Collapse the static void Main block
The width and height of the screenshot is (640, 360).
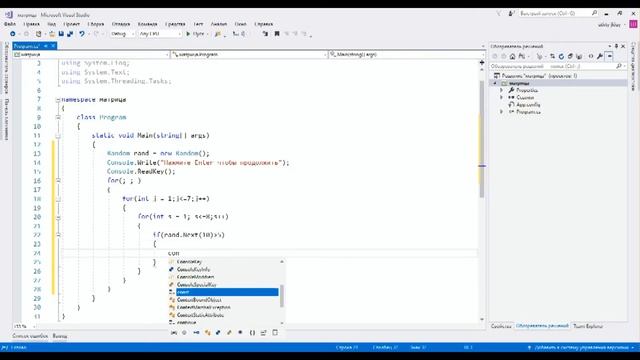point(58,136)
